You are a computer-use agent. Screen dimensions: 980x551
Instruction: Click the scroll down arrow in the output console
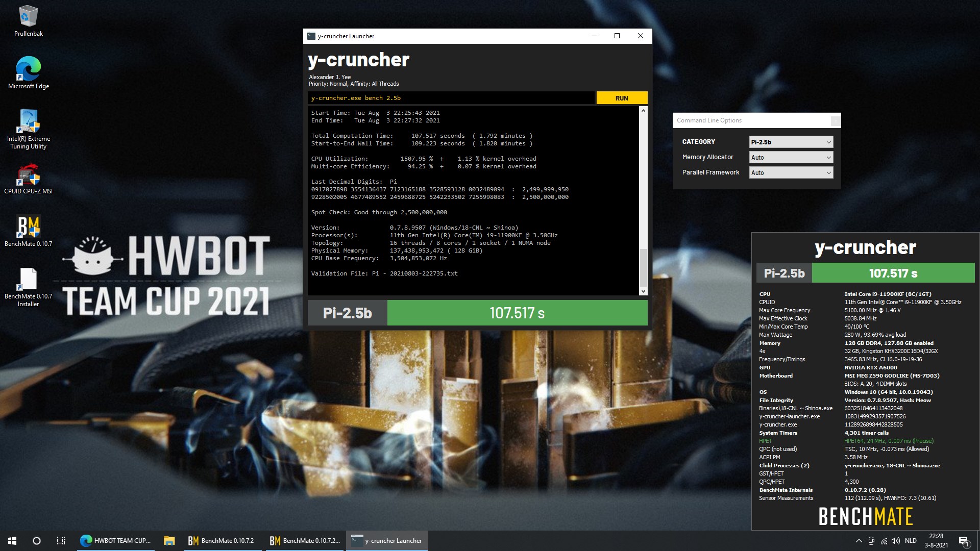[x=643, y=291]
